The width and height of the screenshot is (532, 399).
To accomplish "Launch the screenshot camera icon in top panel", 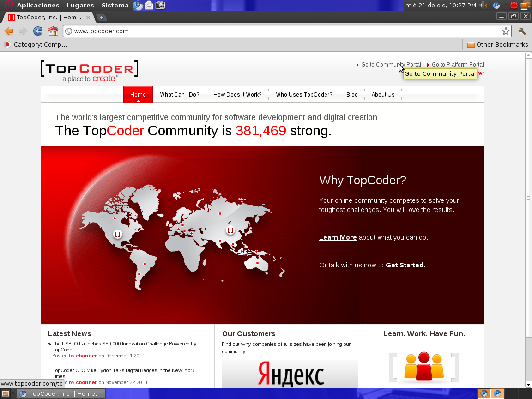I will tap(160, 6).
